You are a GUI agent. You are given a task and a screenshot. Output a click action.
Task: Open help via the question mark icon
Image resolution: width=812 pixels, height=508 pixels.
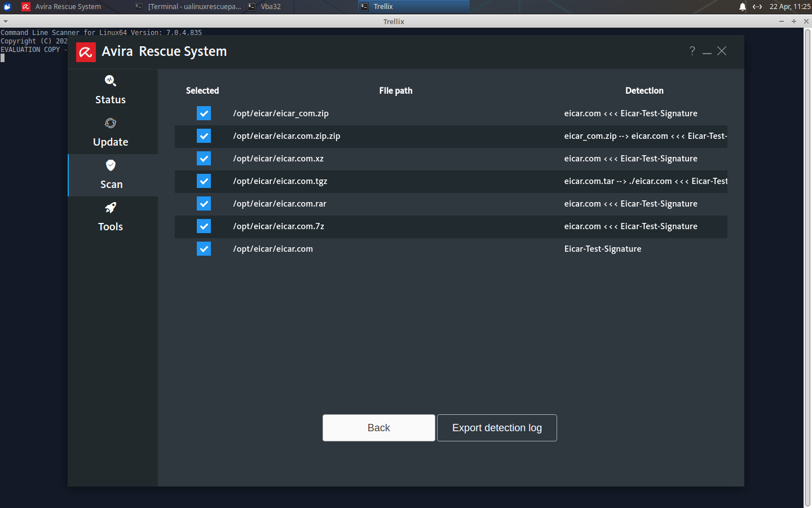pos(692,51)
